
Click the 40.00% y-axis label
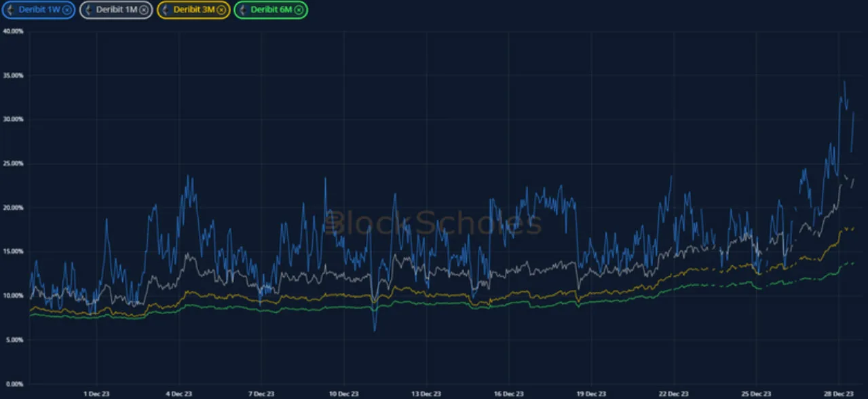pyautogui.click(x=14, y=32)
